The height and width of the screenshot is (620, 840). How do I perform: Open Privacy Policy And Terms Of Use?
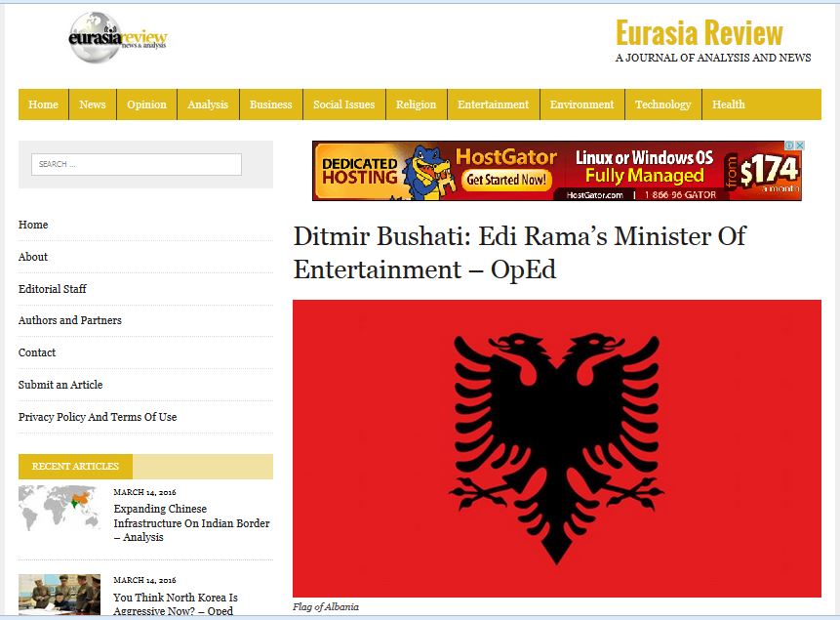point(98,417)
